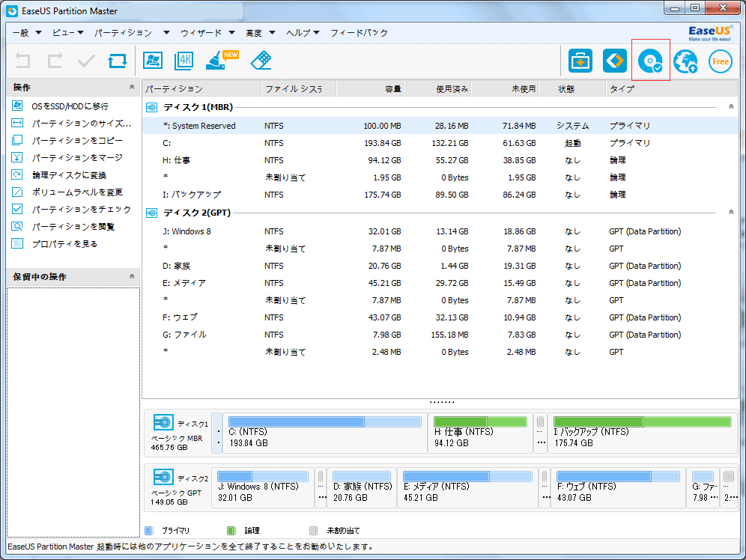The image size is (746, 560).
Task: Click the globe upgrade icon
Action: click(685, 61)
